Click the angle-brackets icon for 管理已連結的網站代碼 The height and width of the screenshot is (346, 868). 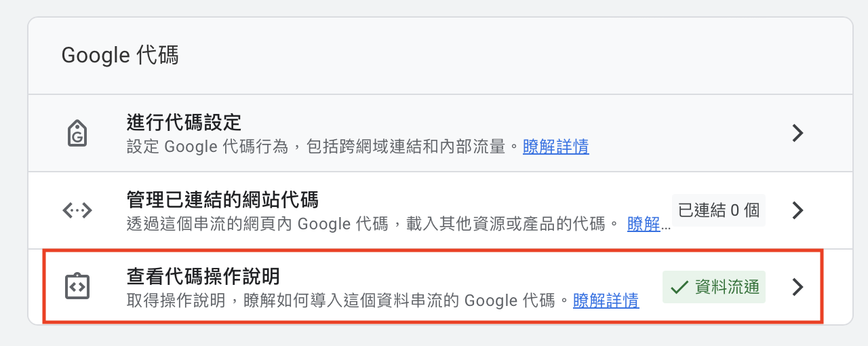77,210
